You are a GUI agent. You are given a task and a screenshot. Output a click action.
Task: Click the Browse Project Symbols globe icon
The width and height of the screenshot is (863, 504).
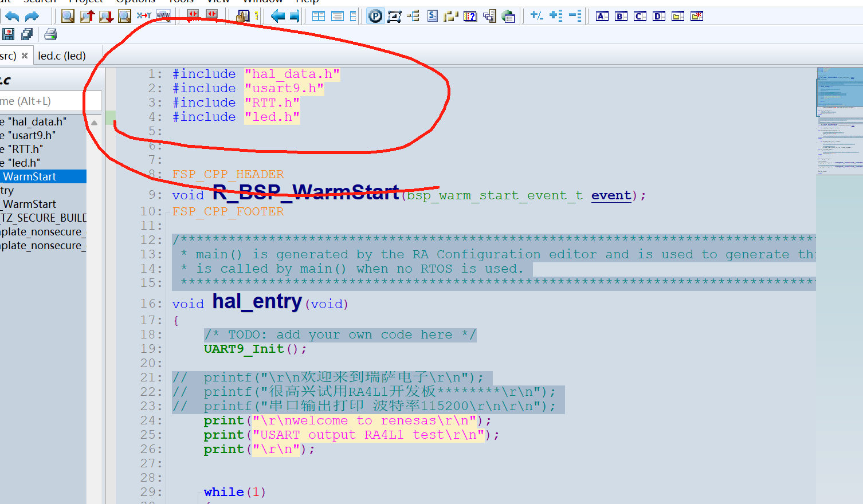pyautogui.click(x=508, y=16)
